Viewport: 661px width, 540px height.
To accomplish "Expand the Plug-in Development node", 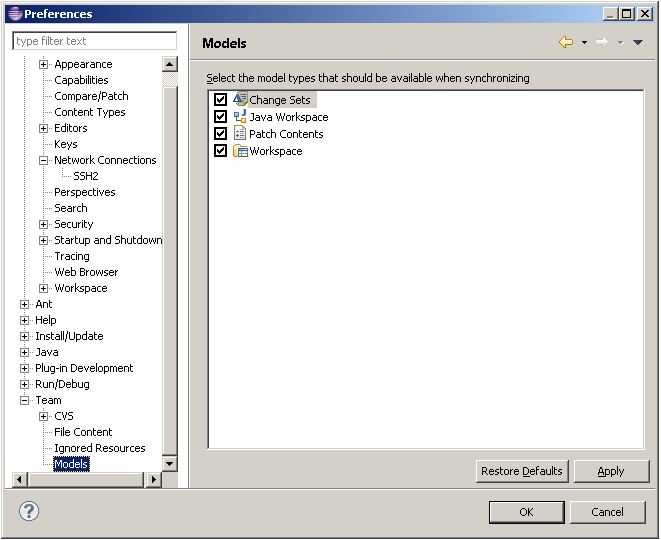I will 24,369.
